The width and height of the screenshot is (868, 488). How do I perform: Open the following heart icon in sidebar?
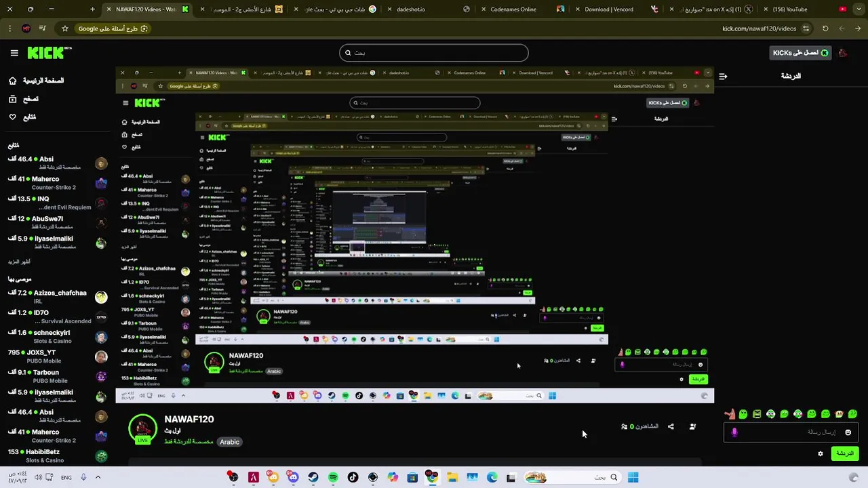[x=12, y=117]
